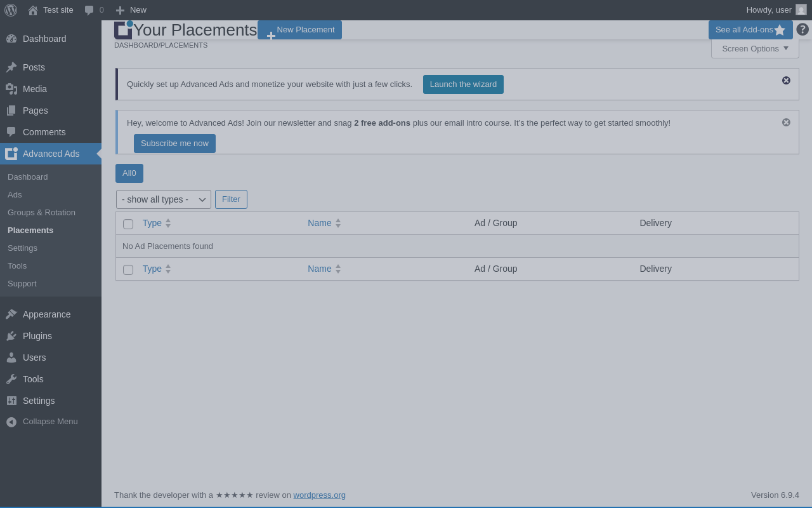
Task: Open Advanced Ads Settings submenu item
Action: pos(22,248)
